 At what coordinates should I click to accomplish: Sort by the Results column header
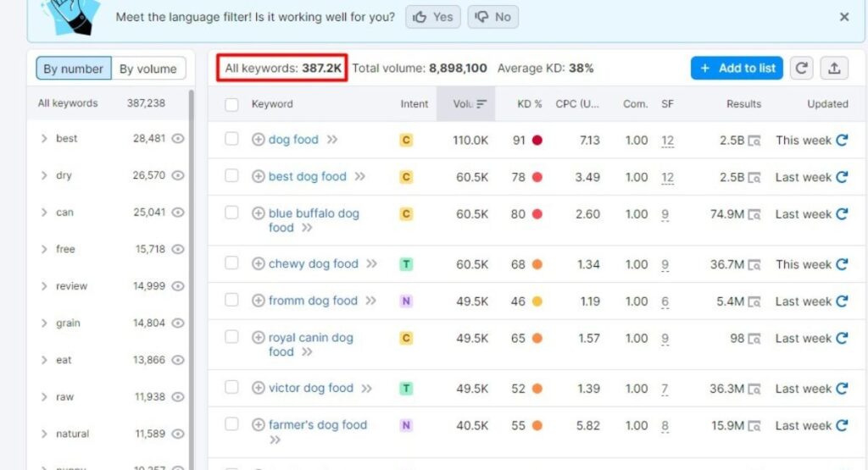[743, 104]
